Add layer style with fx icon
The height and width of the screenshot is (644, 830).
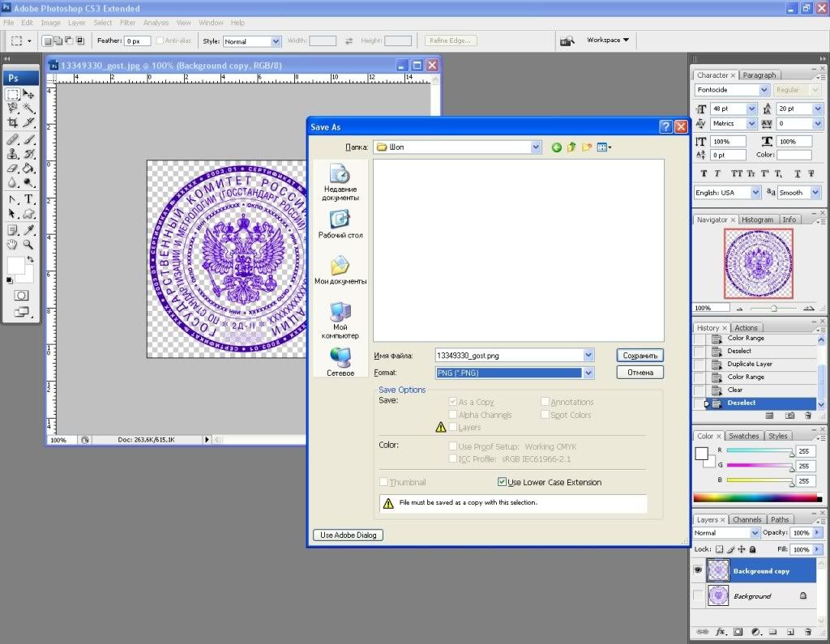pos(721,632)
